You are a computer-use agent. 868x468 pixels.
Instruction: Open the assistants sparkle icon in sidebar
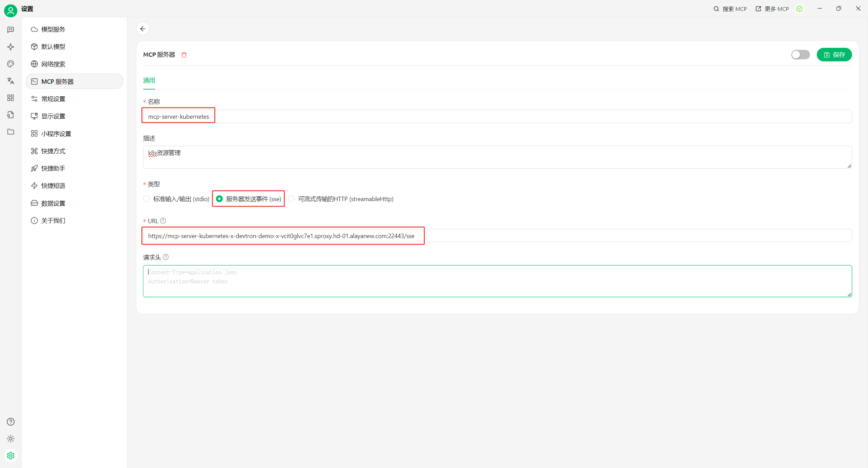click(11, 47)
